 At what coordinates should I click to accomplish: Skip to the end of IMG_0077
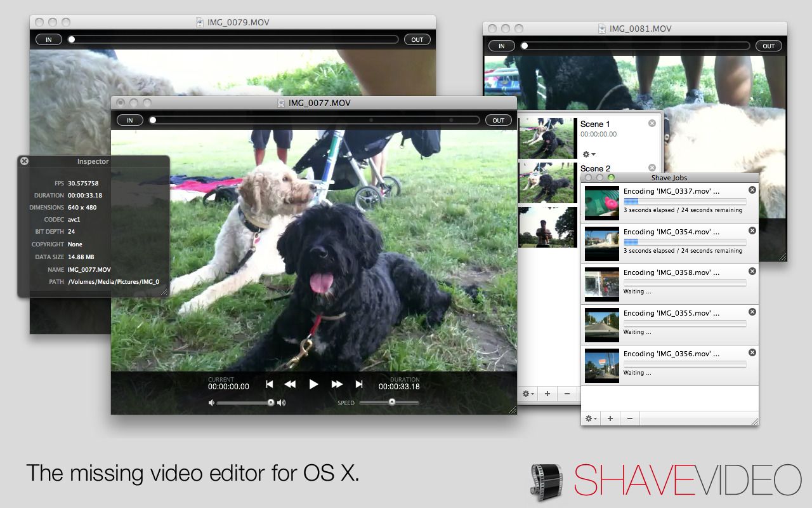(359, 384)
